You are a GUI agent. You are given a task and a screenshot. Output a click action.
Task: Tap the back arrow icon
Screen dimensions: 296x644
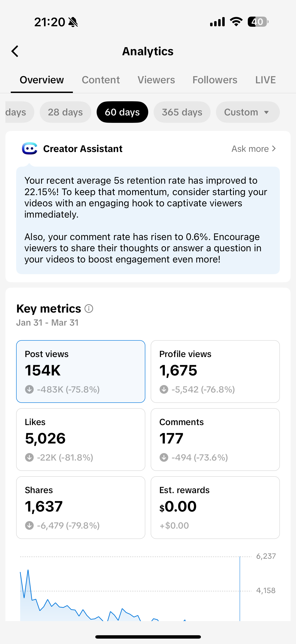15,51
